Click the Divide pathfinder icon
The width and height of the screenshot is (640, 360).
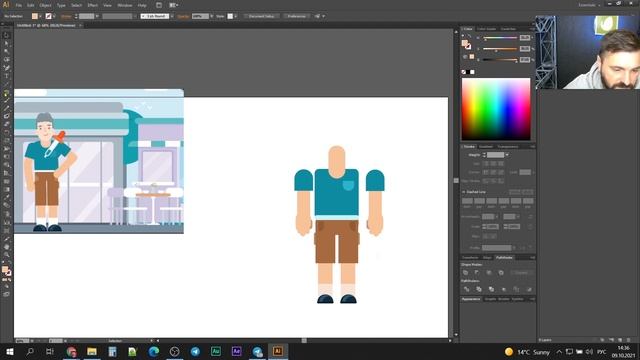click(467, 289)
